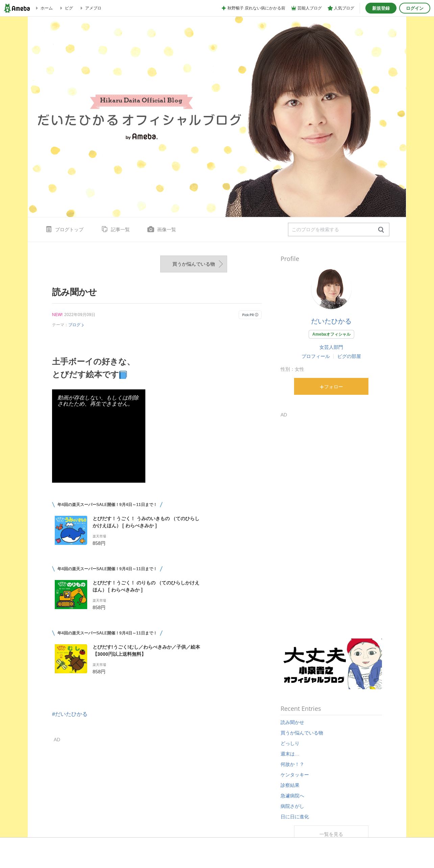Open recent entry 日に日に進化
The height and width of the screenshot is (868, 434).
pos(295,817)
